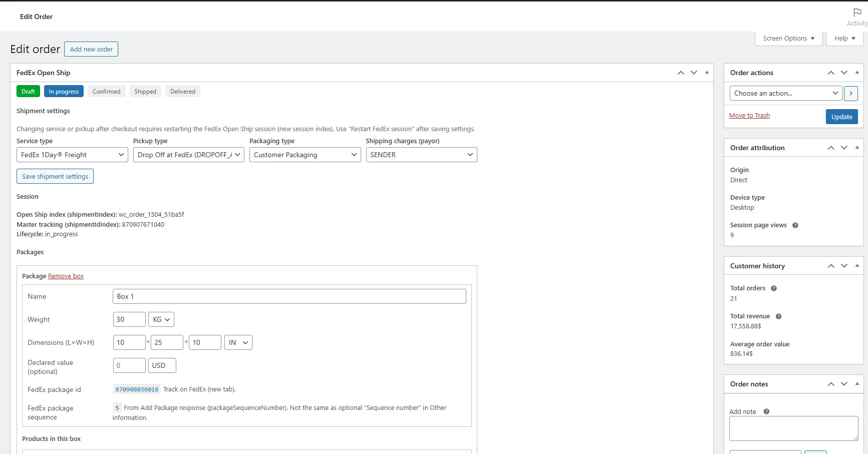Move Customer history panel up
The width and height of the screenshot is (868, 454).
tap(831, 266)
